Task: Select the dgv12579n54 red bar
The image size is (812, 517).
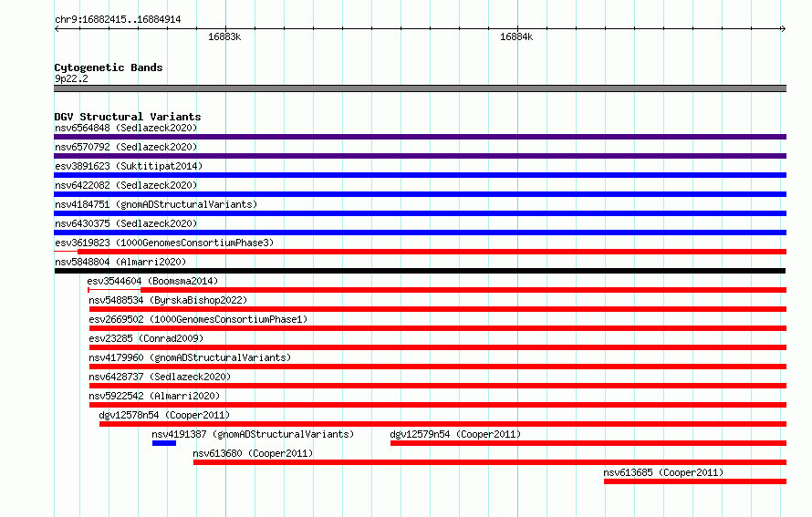Action: coord(588,443)
